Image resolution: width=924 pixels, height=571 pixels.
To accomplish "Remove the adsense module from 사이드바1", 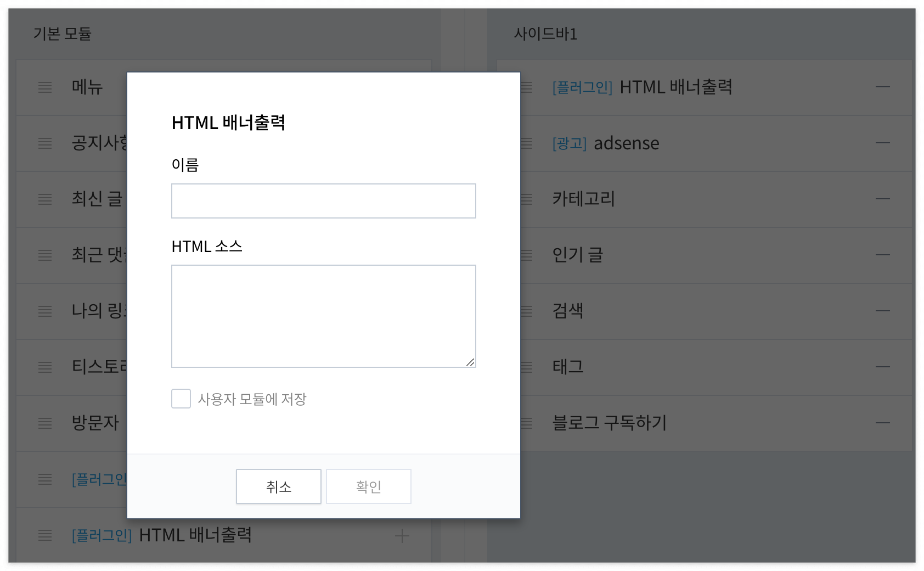I will tap(883, 143).
